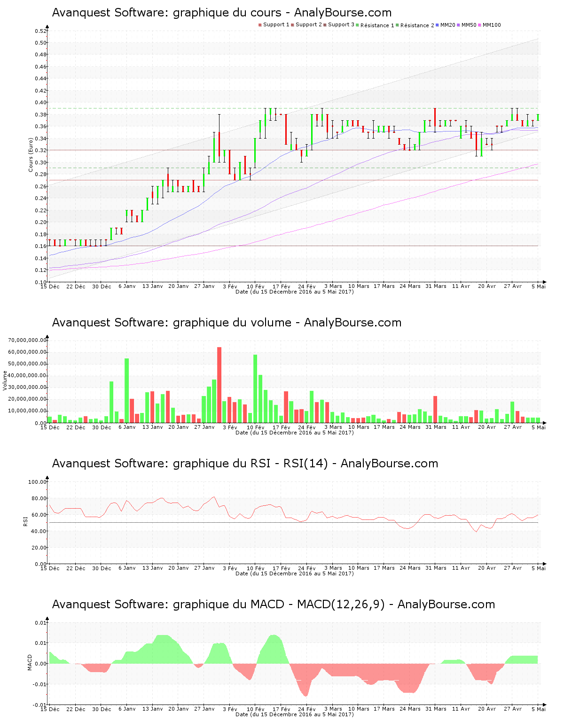564x728 pixels.
Task: Click the Résistance 1 legend color square
Action: pyautogui.click(x=358, y=25)
